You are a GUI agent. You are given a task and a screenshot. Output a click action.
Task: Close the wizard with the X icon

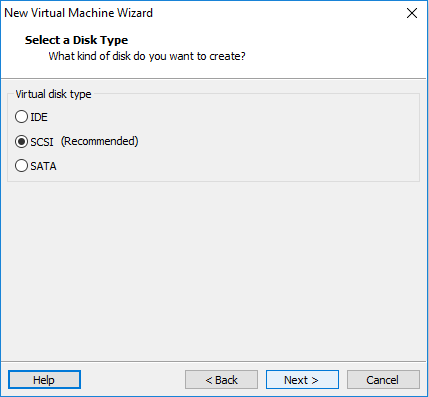coord(412,13)
